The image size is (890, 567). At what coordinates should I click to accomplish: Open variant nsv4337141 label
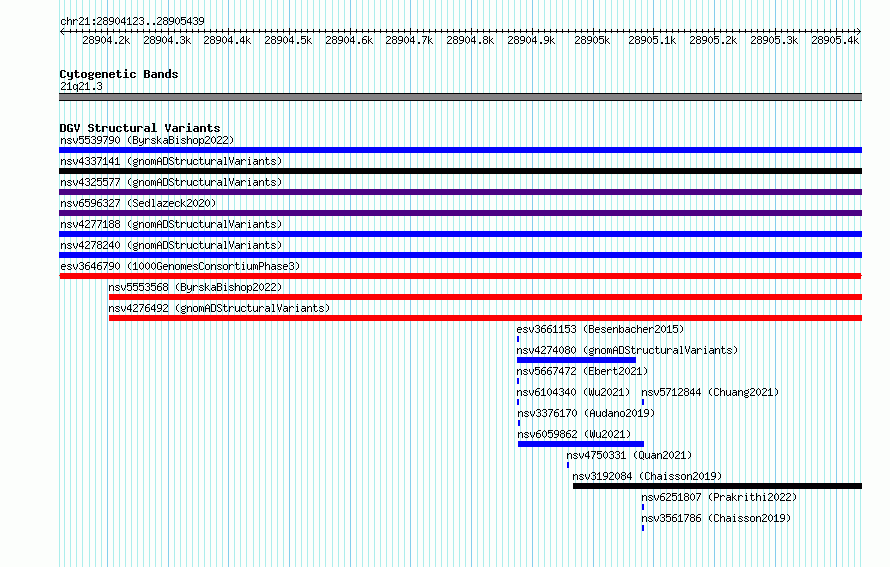click(171, 161)
